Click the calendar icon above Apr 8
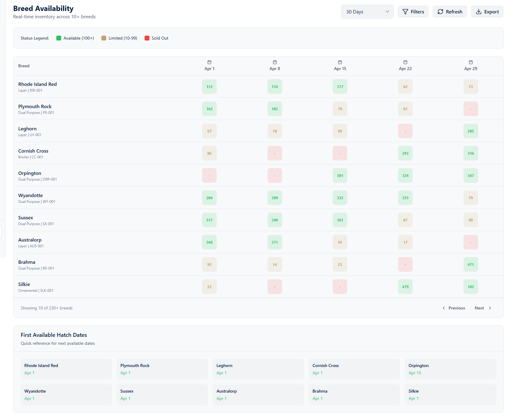 [275, 62]
